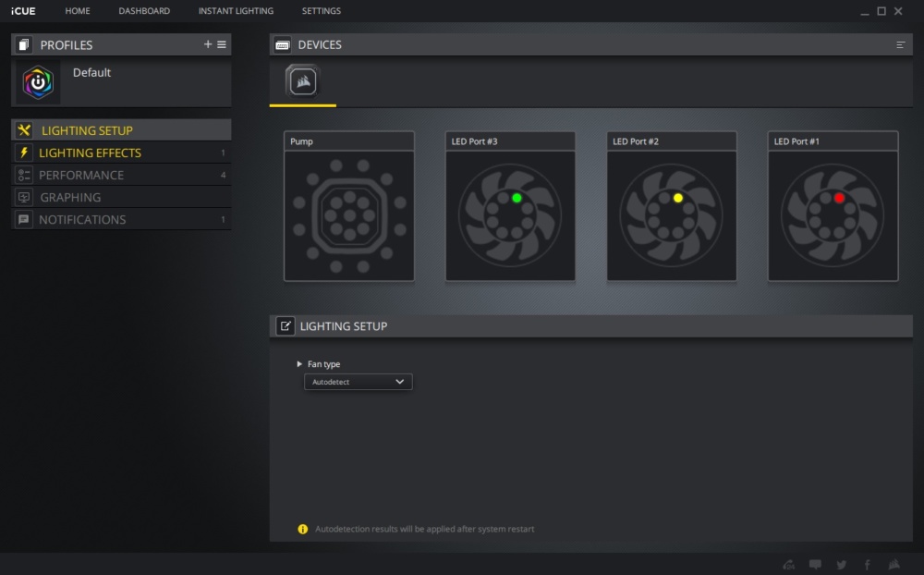This screenshot has width=924, height=575.
Task: Click the Graphing monitor icon
Action: [24, 197]
